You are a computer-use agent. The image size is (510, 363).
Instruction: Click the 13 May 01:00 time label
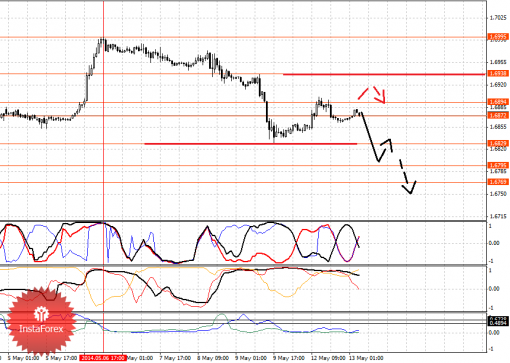pyautogui.click(x=366, y=358)
